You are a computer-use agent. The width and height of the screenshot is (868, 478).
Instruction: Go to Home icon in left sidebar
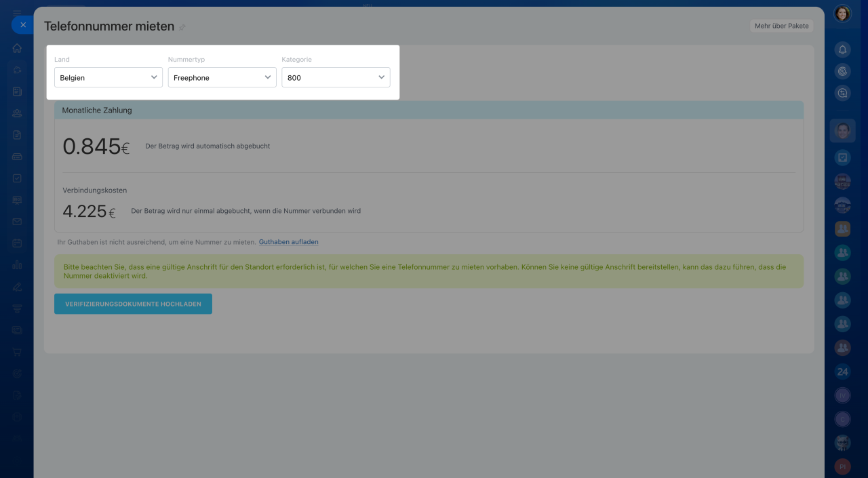click(x=17, y=48)
